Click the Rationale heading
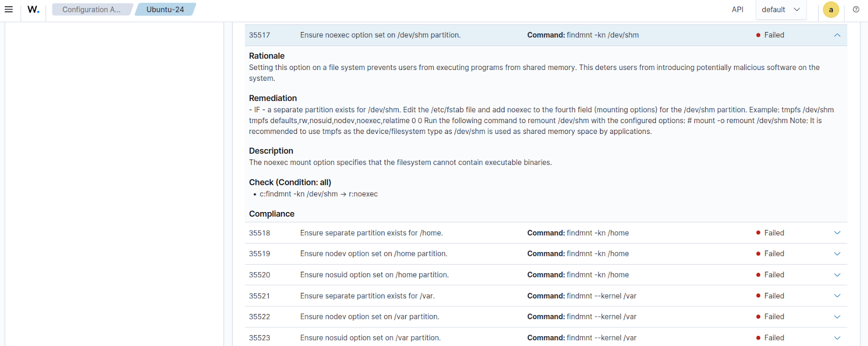868x346 pixels. coord(267,56)
